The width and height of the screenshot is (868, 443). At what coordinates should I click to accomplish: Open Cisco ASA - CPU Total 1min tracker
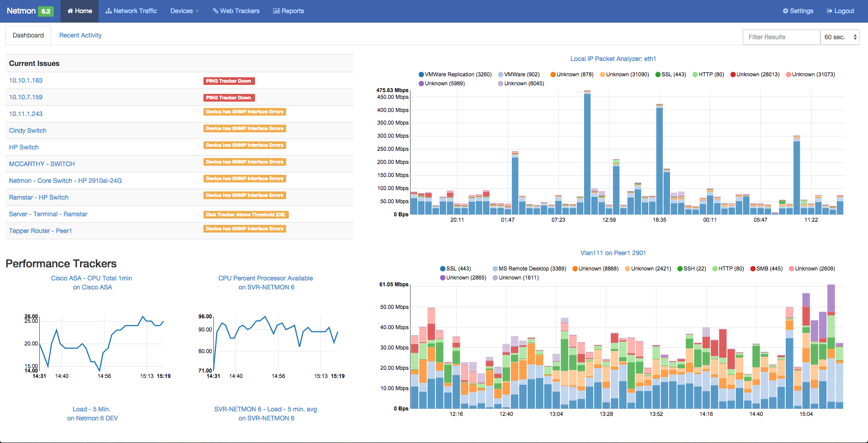(92, 283)
